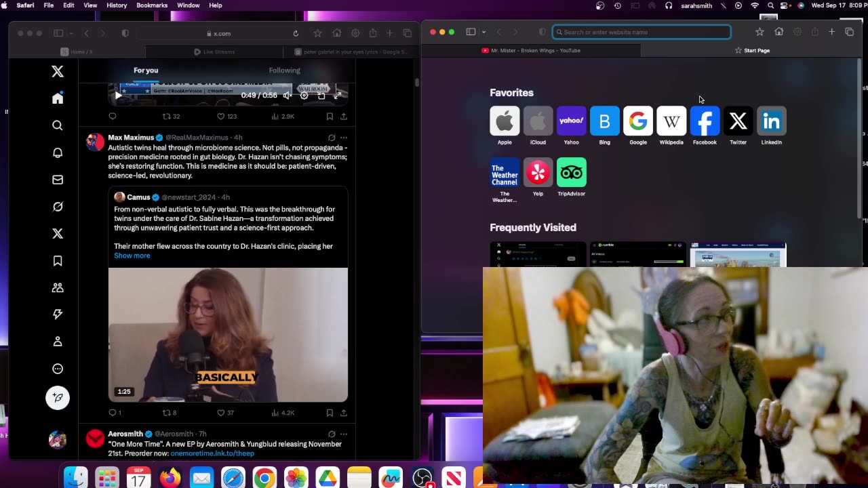868x488 pixels.
Task: Launch Google Chrome from the Dock
Action: [264, 479]
